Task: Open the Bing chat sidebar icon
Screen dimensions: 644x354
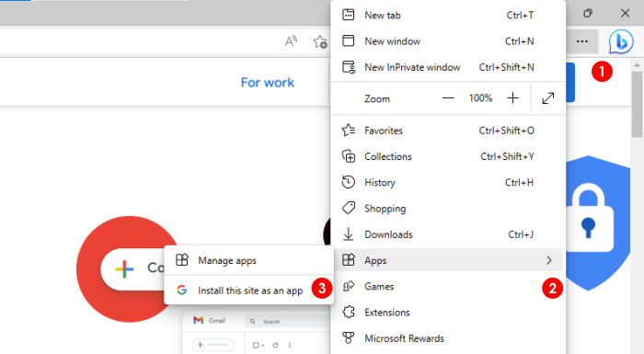Action: point(621,41)
